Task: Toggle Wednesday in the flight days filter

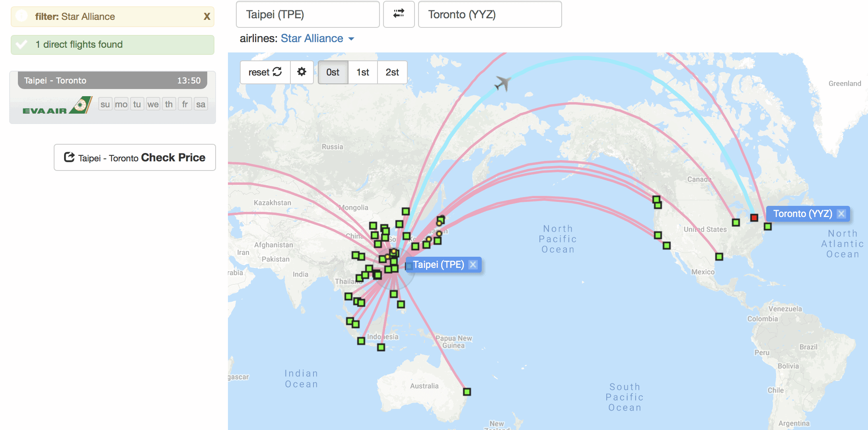Action: (153, 104)
